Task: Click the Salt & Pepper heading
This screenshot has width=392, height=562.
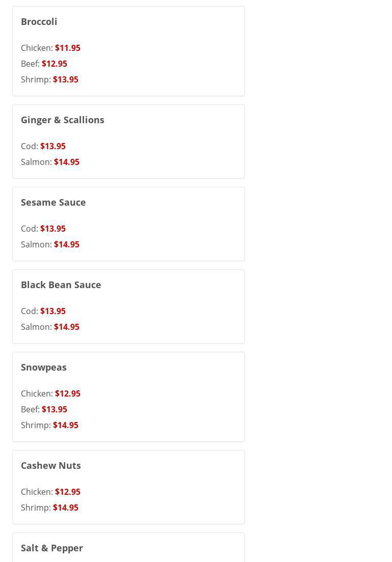Action: click(52, 548)
